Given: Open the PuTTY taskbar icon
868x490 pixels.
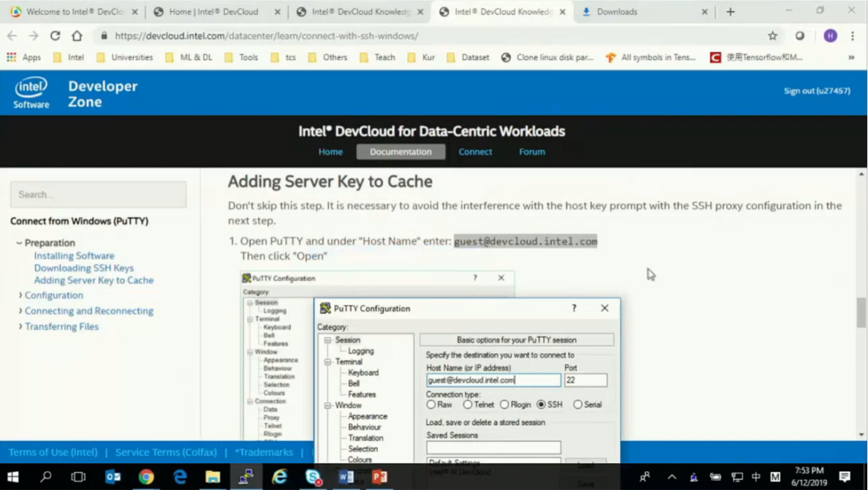Looking at the screenshot, I should click(246, 477).
